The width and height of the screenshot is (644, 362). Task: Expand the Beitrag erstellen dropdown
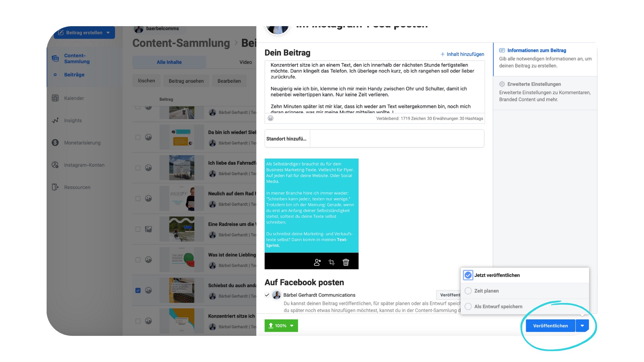point(110,32)
